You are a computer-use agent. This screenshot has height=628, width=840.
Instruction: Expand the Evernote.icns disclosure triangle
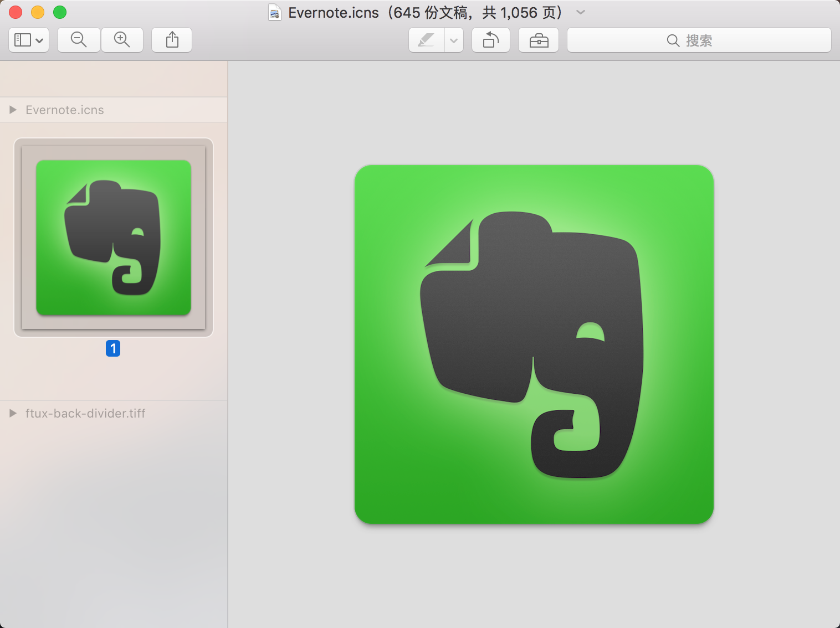click(x=13, y=110)
